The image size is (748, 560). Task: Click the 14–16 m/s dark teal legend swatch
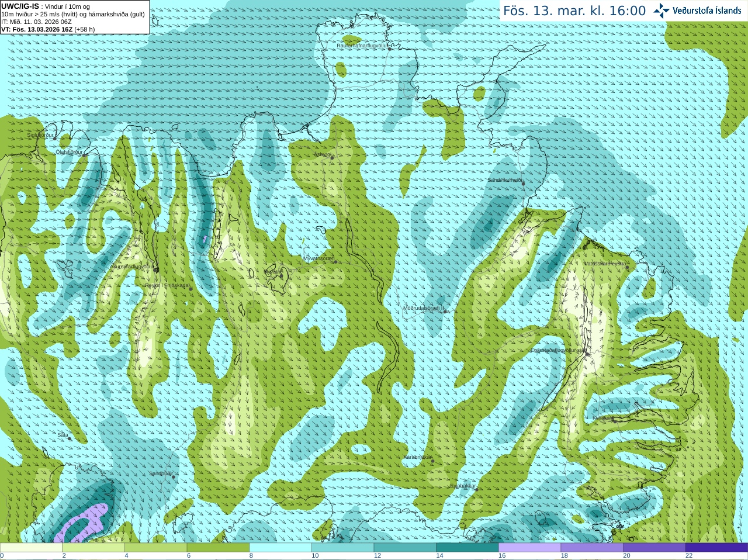point(467,548)
